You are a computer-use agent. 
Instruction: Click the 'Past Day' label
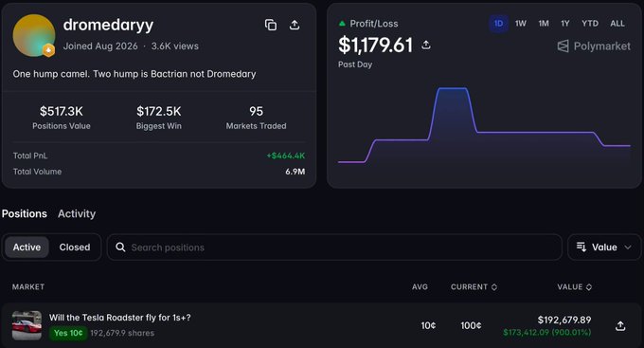[355, 64]
